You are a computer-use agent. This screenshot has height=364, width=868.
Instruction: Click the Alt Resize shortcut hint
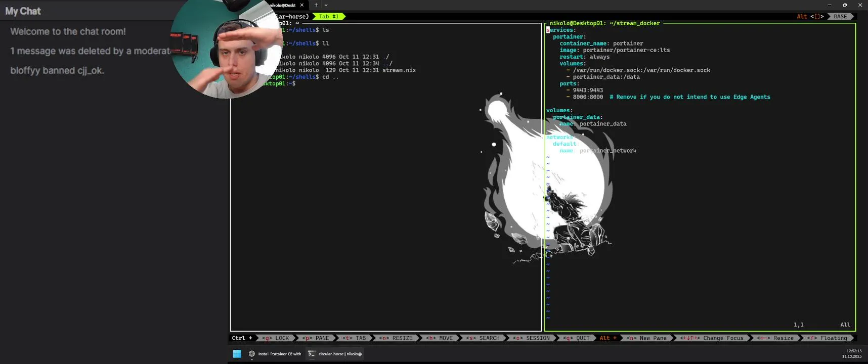coord(776,338)
